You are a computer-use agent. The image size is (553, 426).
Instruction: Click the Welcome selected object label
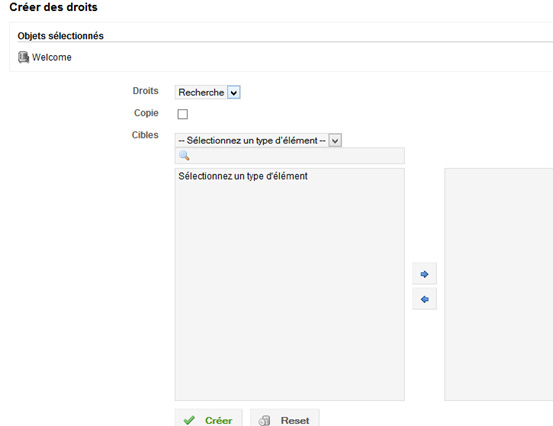(x=51, y=57)
